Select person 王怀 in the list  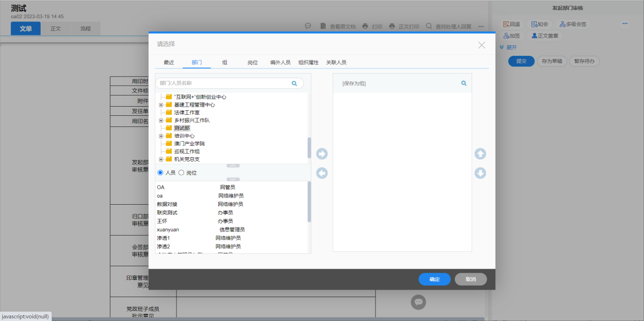162,221
